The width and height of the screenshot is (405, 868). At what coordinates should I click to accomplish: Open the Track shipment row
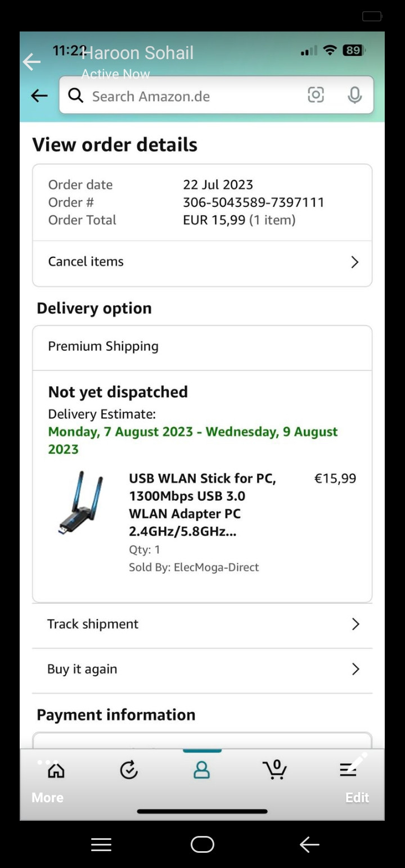click(x=202, y=625)
